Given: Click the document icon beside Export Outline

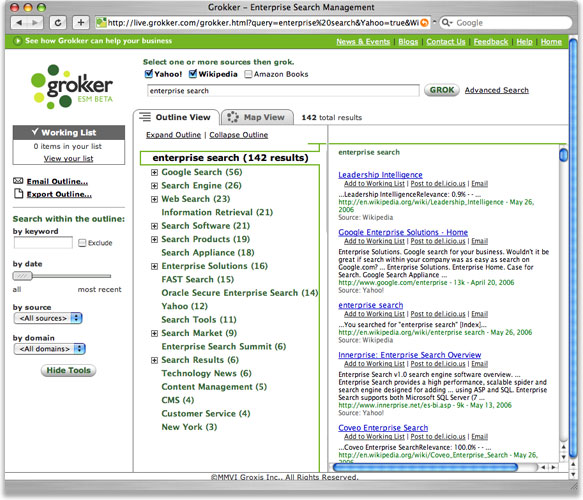Looking at the screenshot, I should coord(18,194).
